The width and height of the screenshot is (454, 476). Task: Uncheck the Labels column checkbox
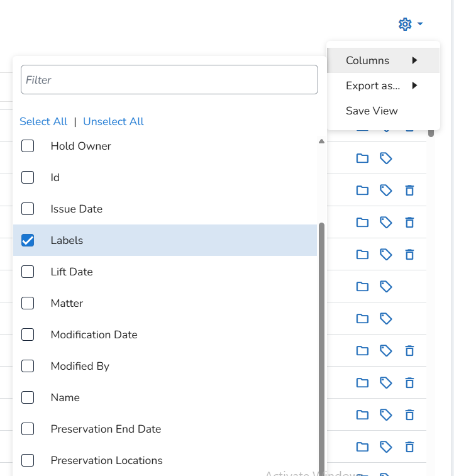tap(28, 240)
